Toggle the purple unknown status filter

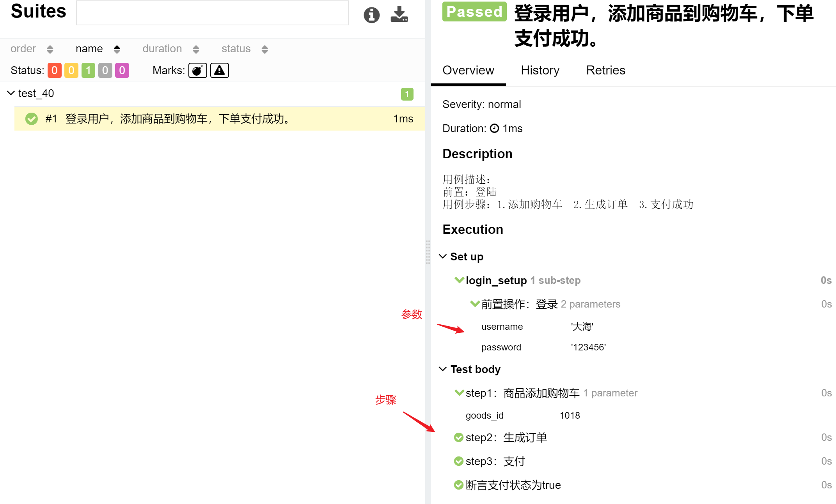click(x=122, y=71)
